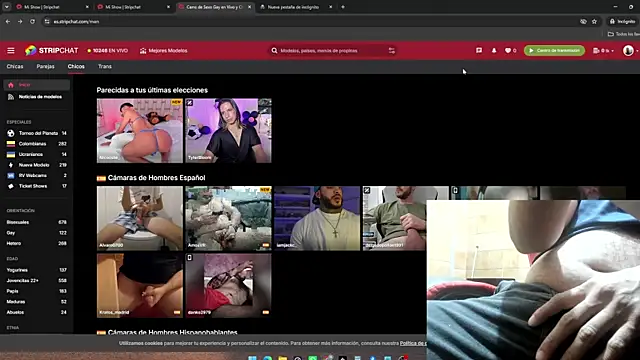Viewport: 640px width, 360px height.
Task: Click the Centro de transmisión button
Action: 554,51
